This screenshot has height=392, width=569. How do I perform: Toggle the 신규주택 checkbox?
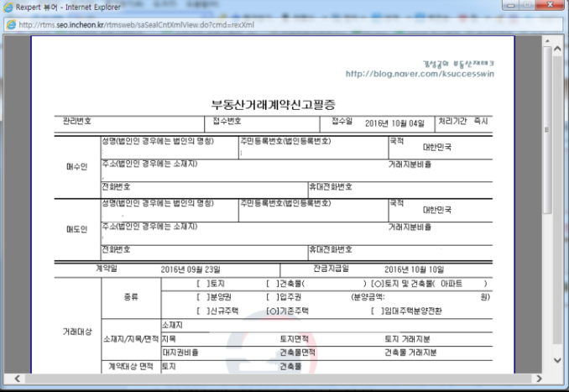tap(203, 311)
